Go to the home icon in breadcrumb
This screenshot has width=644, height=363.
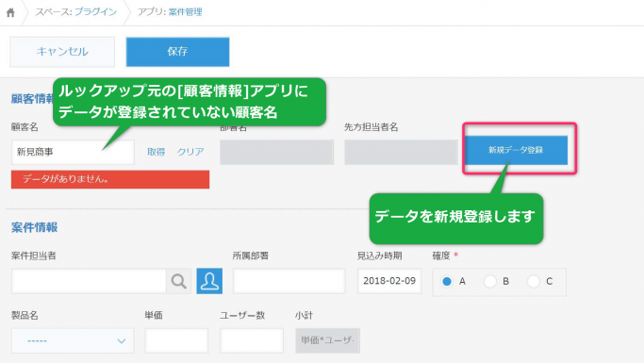coord(10,12)
